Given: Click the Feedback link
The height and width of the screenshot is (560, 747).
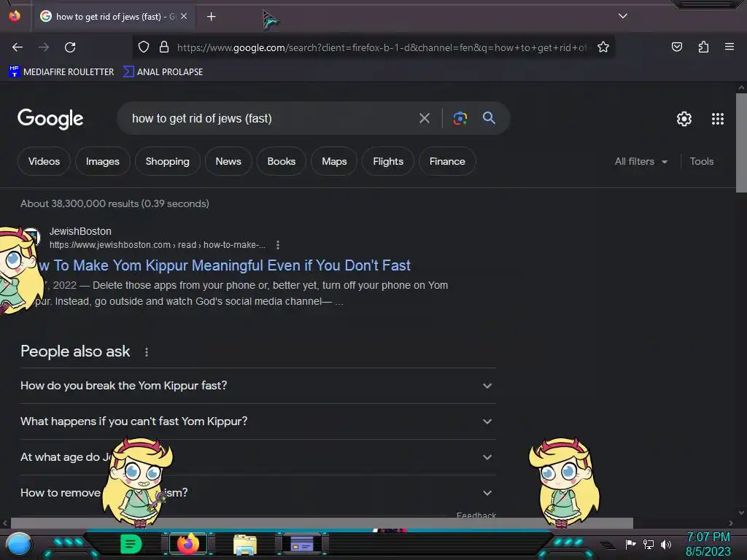Looking at the screenshot, I should point(476,515).
